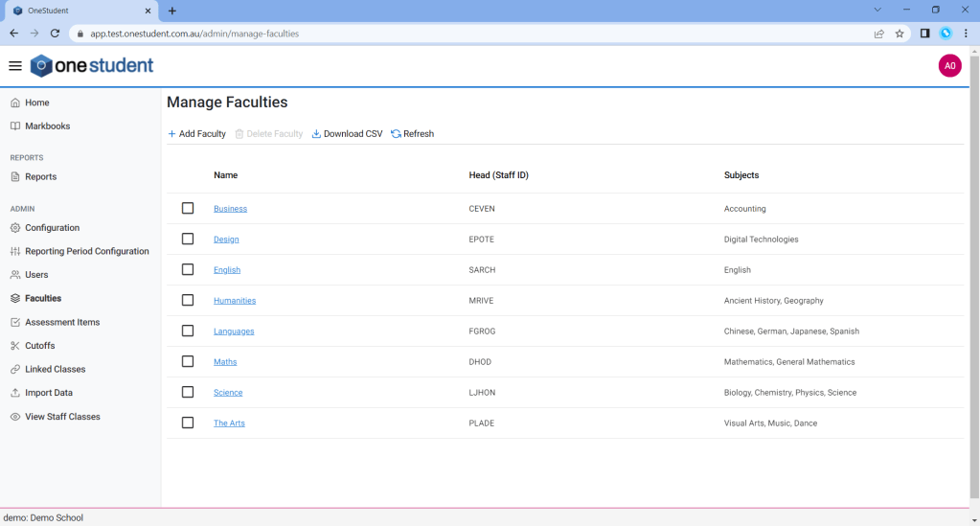The width and height of the screenshot is (980, 526).
Task: Select the Humanities row checkbox
Action: (x=188, y=300)
